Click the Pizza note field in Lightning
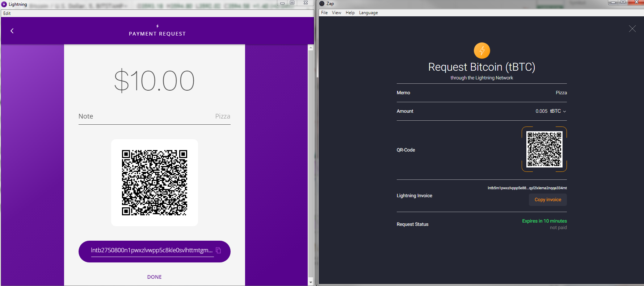This screenshot has width=644, height=286. coord(155,116)
